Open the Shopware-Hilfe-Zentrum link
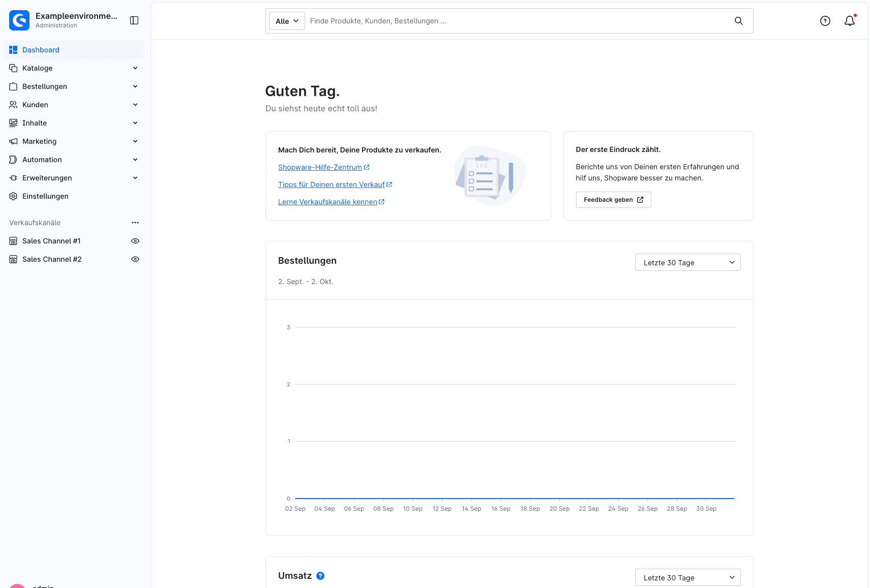The height and width of the screenshot is (588, 870). pyautogui.click(x=323, y=167)
